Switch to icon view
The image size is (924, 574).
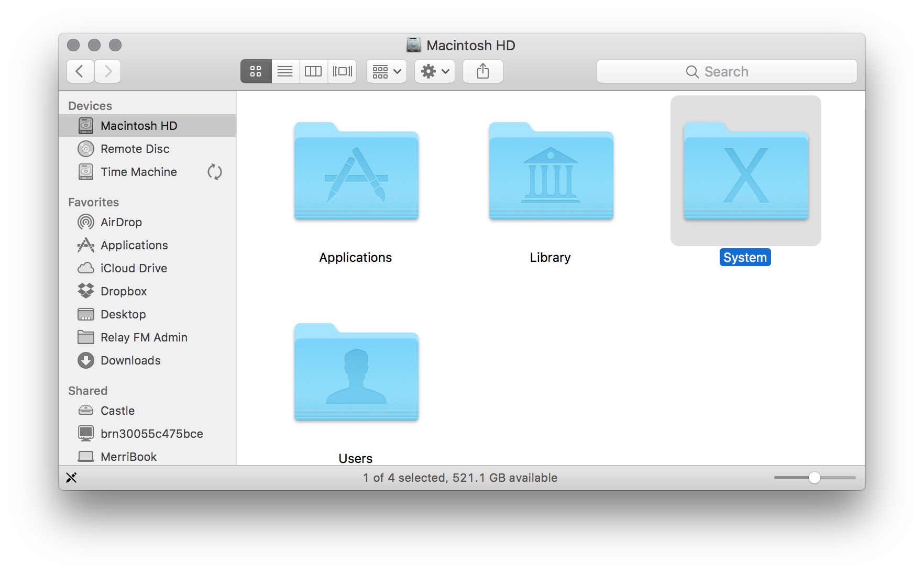point(256,71)
